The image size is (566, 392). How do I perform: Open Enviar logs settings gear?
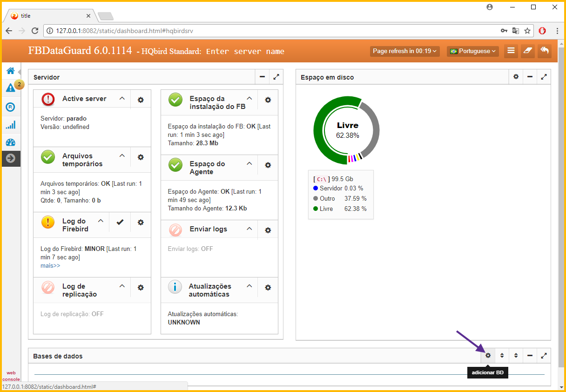(x=268, y=230)
